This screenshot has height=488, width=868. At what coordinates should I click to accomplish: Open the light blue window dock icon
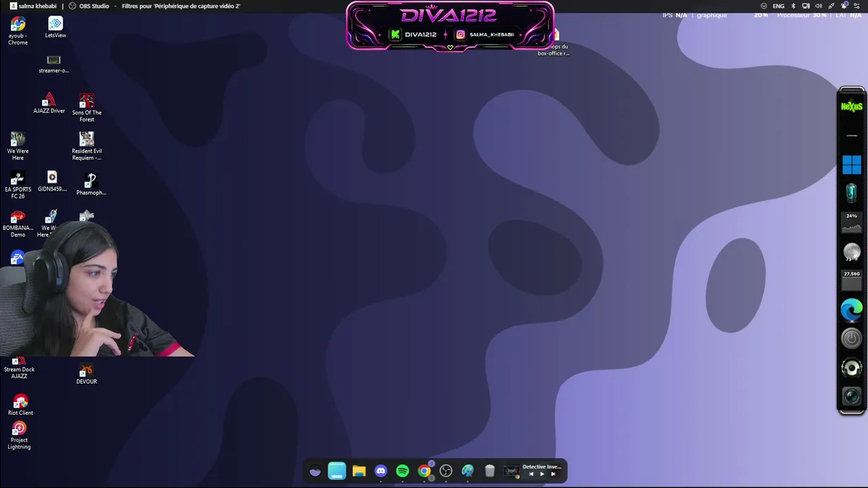[x=337, y=471]
